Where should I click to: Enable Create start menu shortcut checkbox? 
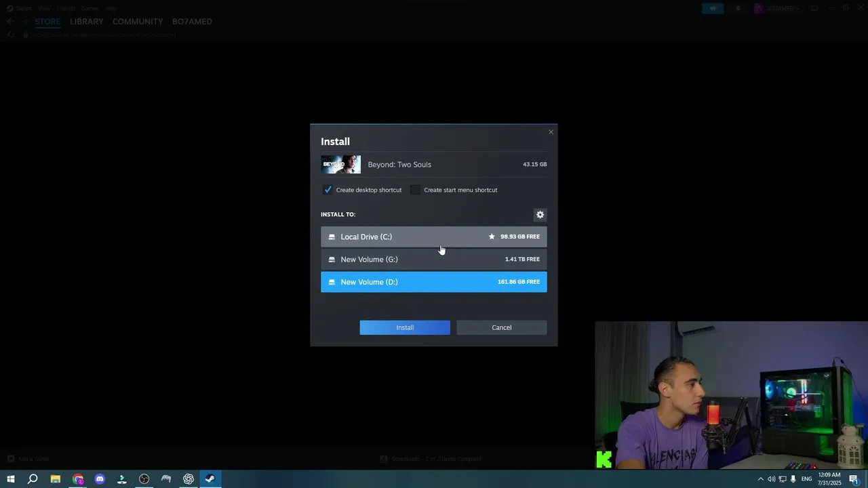416,190
